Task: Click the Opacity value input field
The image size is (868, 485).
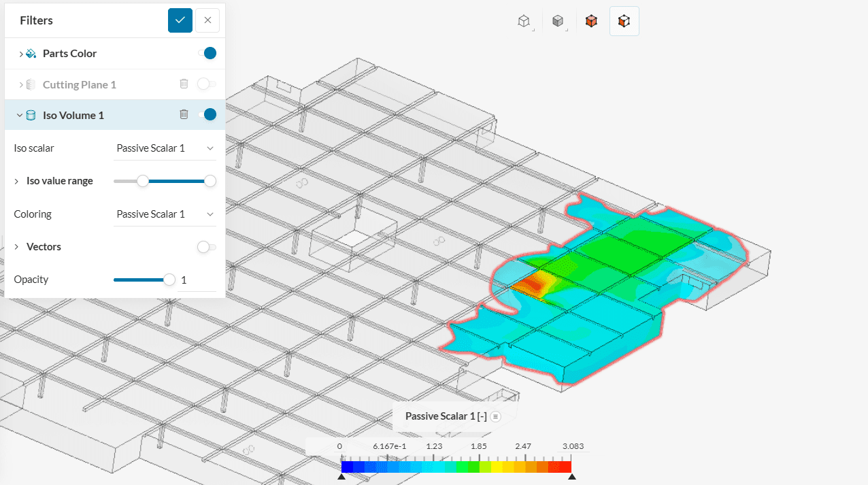Action: click(x=197, y=280)
